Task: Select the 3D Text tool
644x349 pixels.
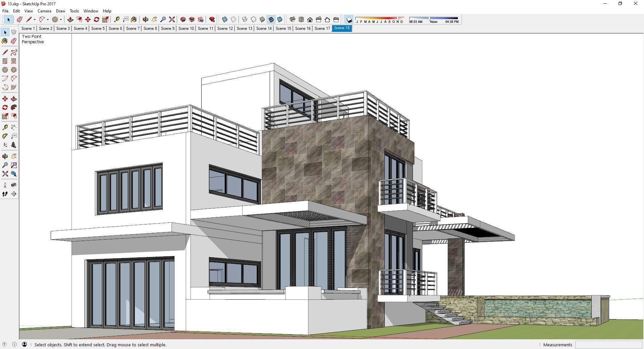Action: pyautogui.click(x=14, y=145)
